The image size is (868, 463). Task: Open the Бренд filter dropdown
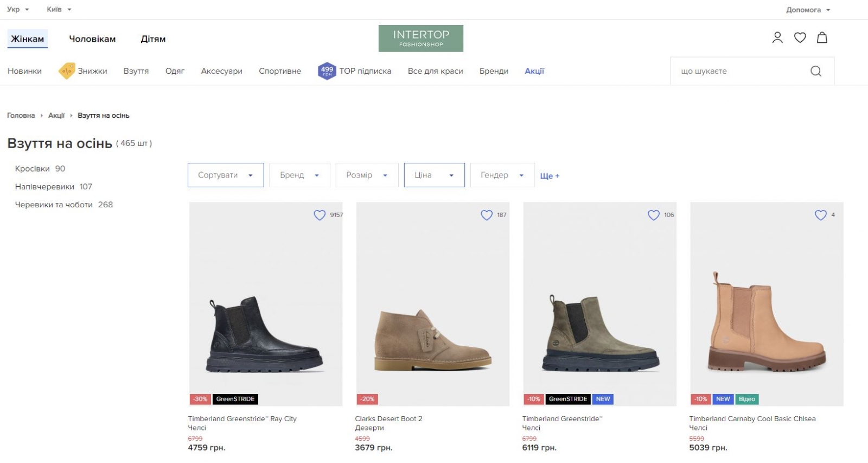[x=299, y=175]
